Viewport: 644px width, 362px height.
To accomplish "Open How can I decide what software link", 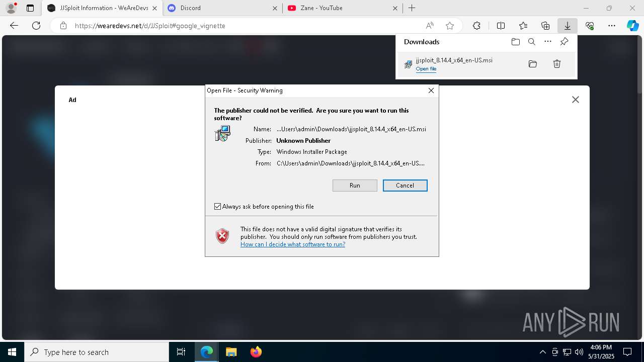I will coord(293,244).
